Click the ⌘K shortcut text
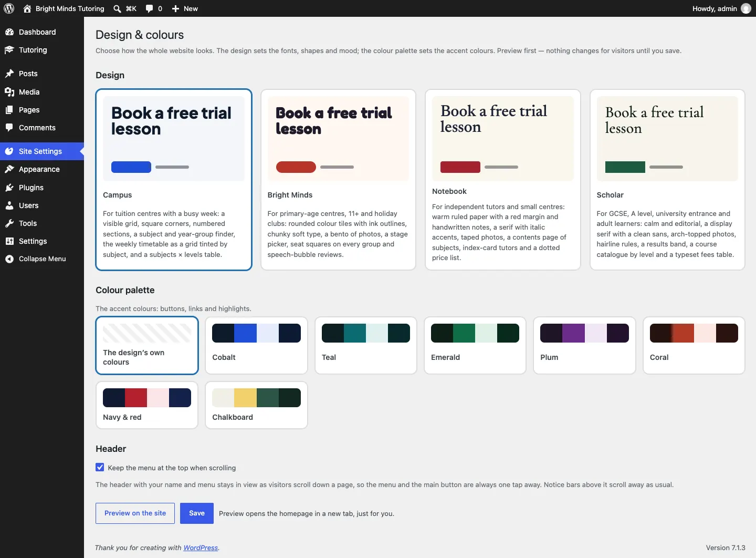756x558 pixels. (x=131, y=8)
